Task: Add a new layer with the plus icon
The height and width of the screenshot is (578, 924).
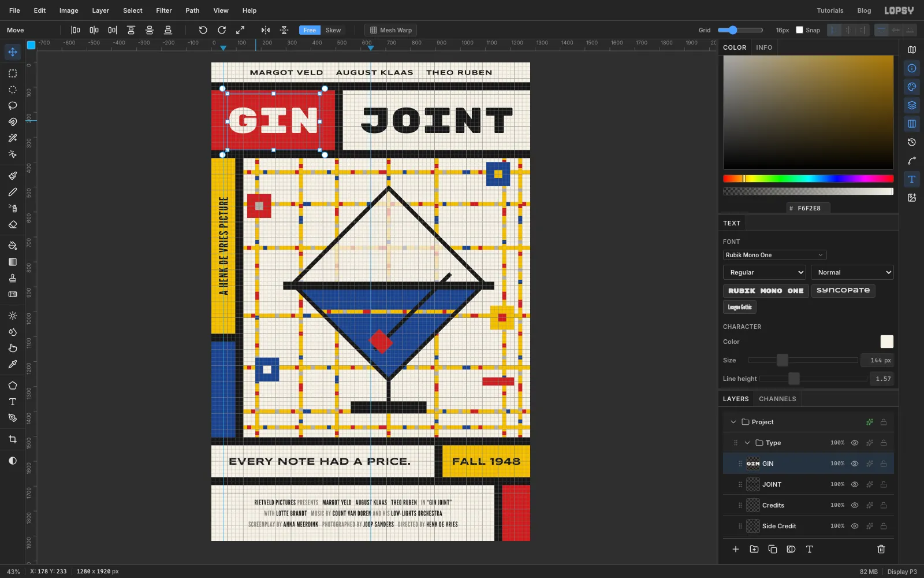Action: coord(736,549)
